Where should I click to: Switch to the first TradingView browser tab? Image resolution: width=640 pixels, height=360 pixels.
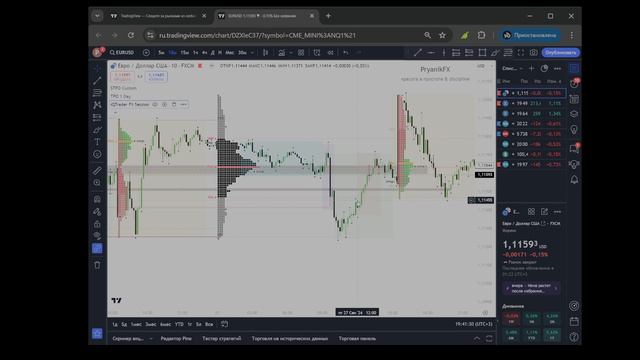158,16
